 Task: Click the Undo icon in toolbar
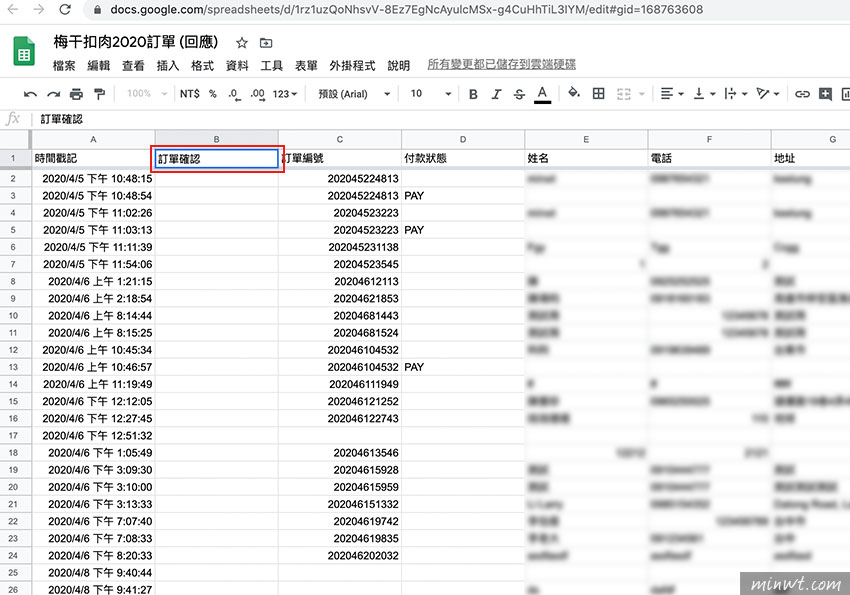point(30,94)
